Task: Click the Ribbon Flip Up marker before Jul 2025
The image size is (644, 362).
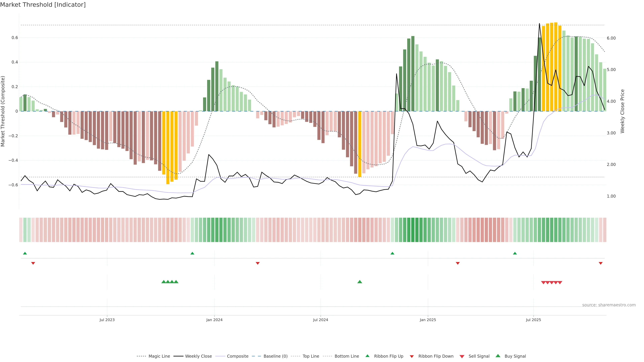Action: pos(515,253)
